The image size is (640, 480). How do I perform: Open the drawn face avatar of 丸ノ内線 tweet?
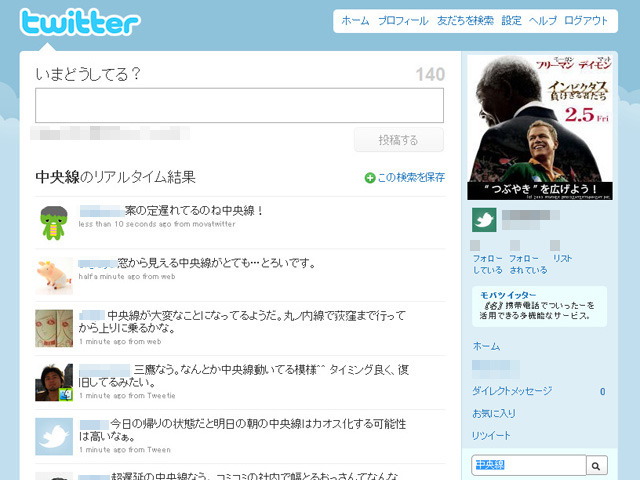point(54,329)
